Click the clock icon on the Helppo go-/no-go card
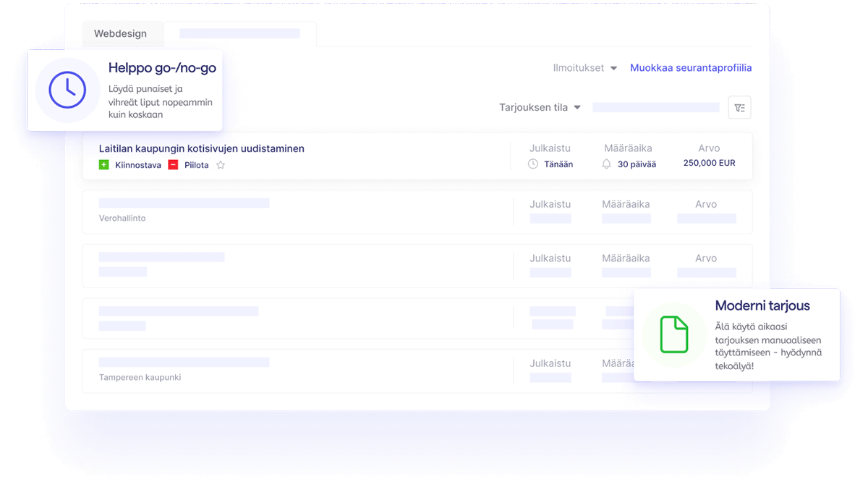 click(x=67, y=89)
